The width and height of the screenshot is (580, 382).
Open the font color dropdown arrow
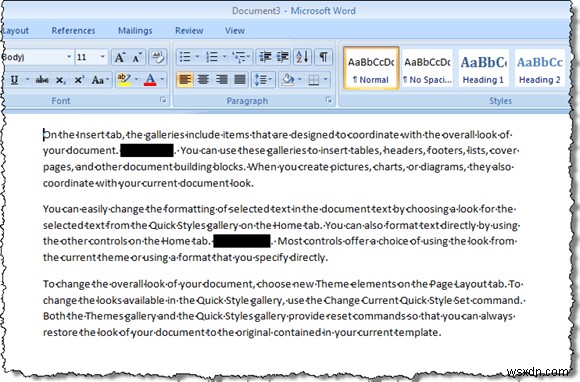162,80
